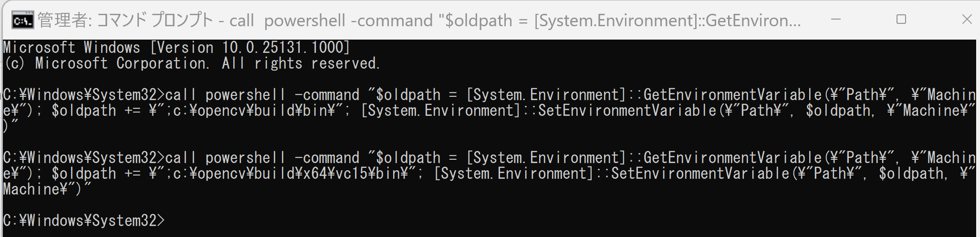Click the Microsoft Corporation copyright line
The height and width of the screenshot is (237, 980).
(192, 63)
